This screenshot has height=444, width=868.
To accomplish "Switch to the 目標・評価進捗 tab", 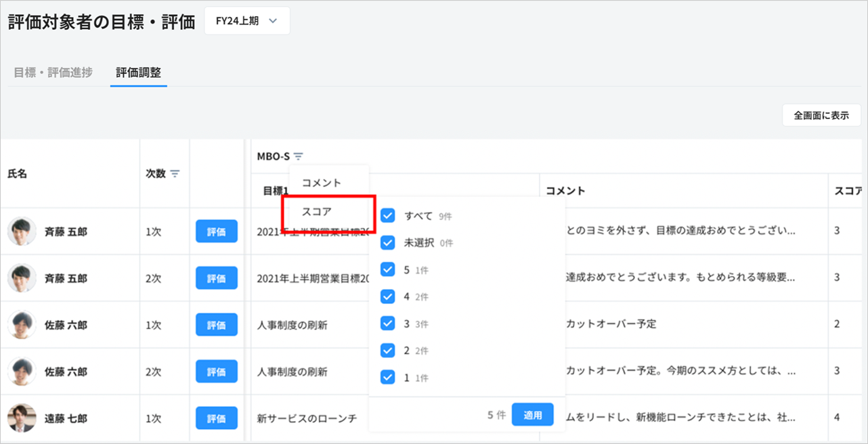I will click(53, 72).
